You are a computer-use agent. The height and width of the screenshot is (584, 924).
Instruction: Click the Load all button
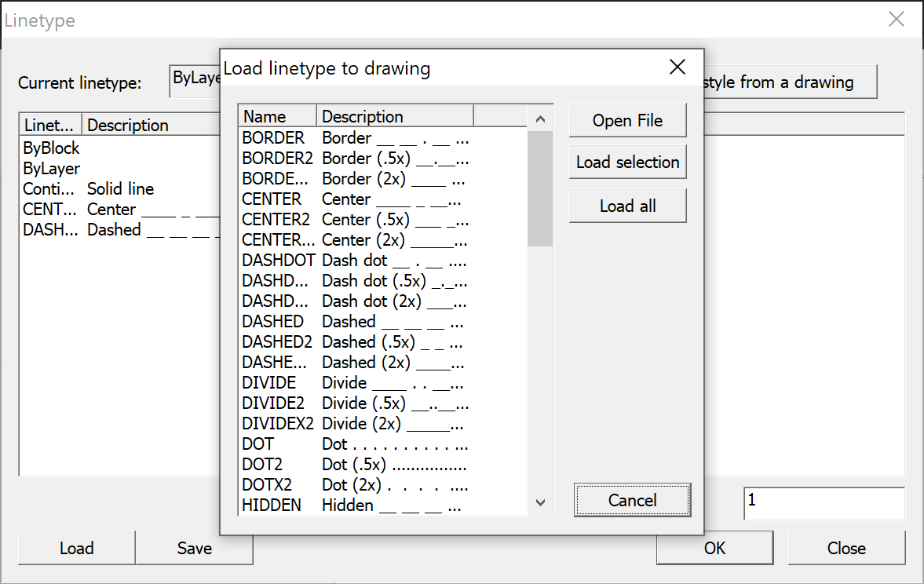point(626,205)
